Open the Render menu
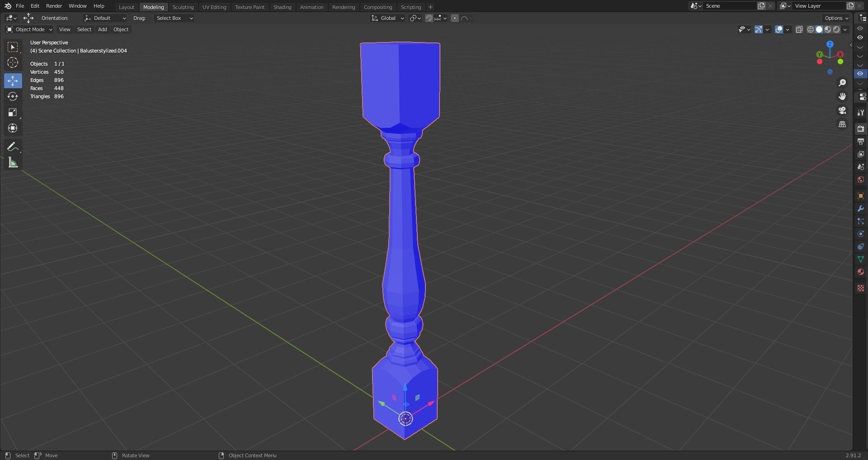Image resolution: width=868 pixels, height=460 pixels. click(54, 6)
